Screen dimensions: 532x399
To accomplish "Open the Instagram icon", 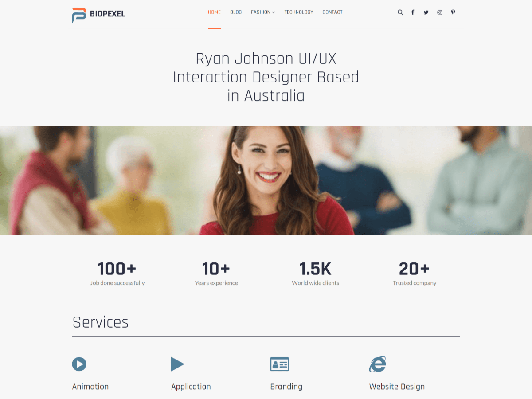I will click(439, 12).
